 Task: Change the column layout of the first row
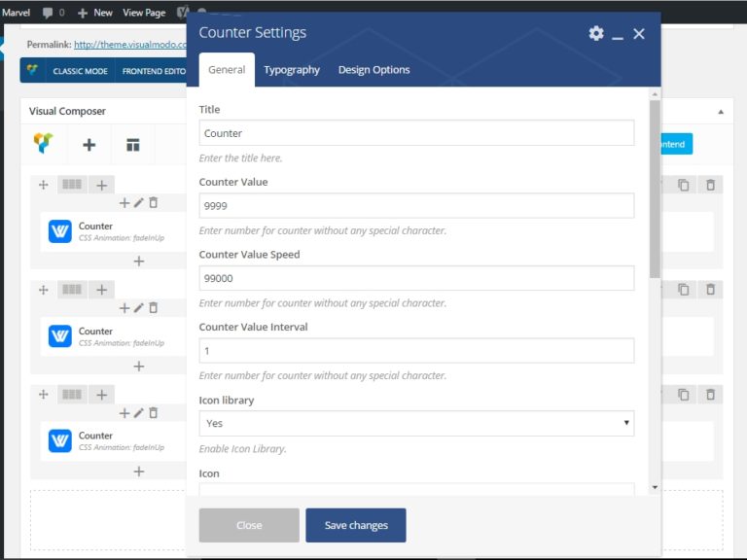pos(72,185)
